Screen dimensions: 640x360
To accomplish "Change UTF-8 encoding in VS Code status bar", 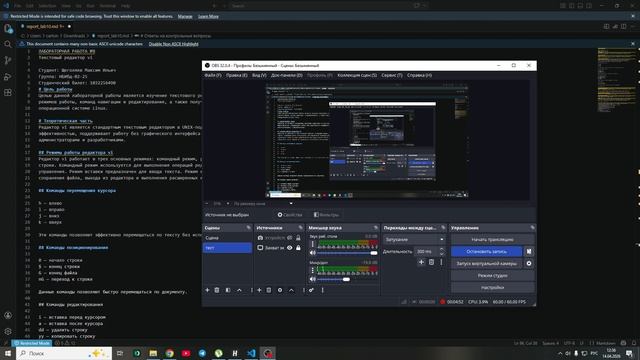I will click(x=569, y=343).
